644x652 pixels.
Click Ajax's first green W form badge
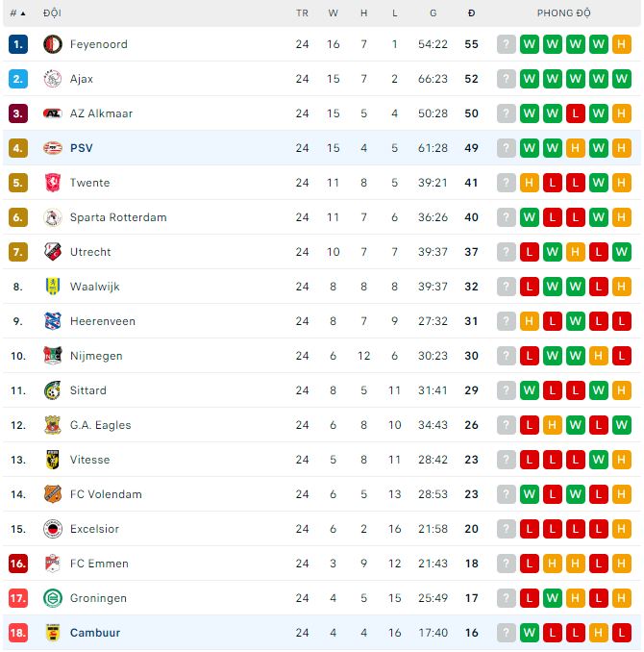pos(529,79)
